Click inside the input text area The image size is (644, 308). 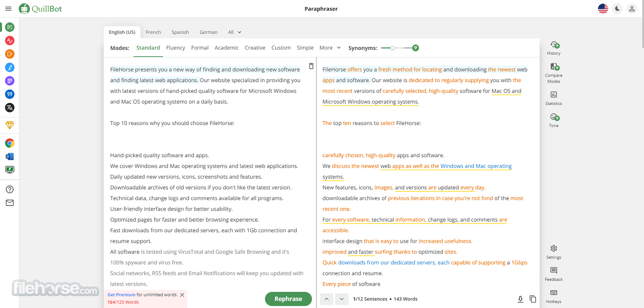pos(207,177)
